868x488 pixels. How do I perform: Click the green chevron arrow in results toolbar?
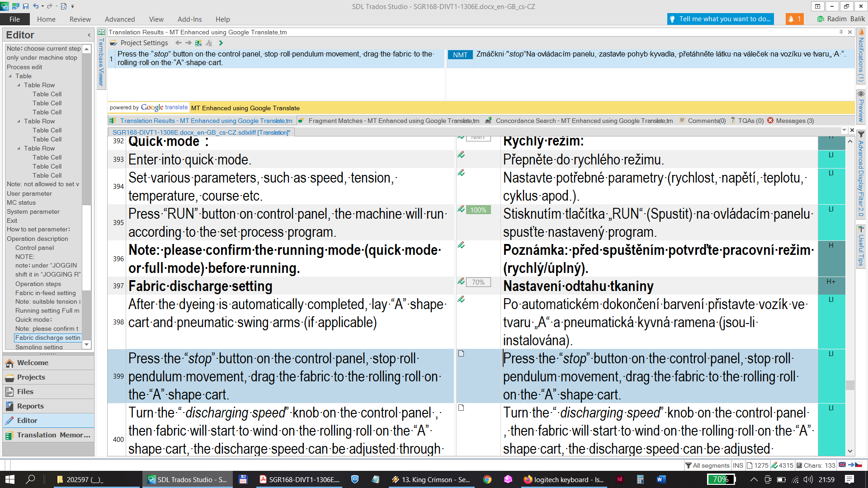pyautogui.click(x=221, y=43)
